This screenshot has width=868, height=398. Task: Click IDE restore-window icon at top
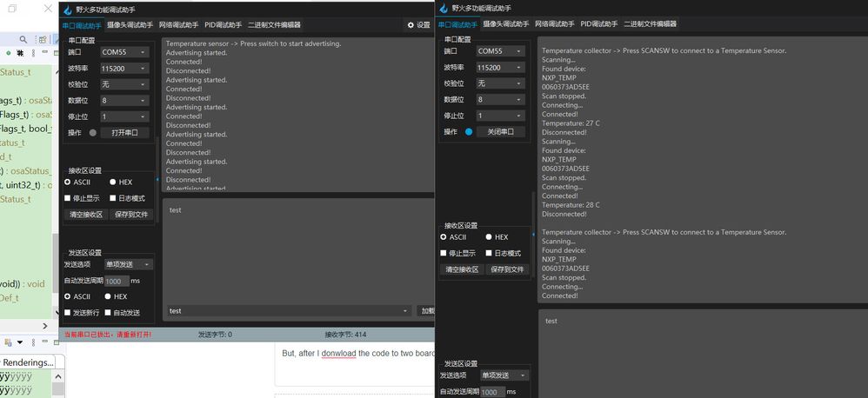pos(12,9)
